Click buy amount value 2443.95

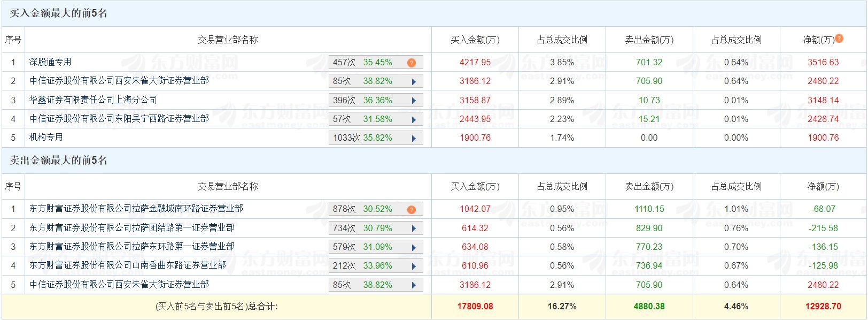pyautogui.click(x=475, y=119)
